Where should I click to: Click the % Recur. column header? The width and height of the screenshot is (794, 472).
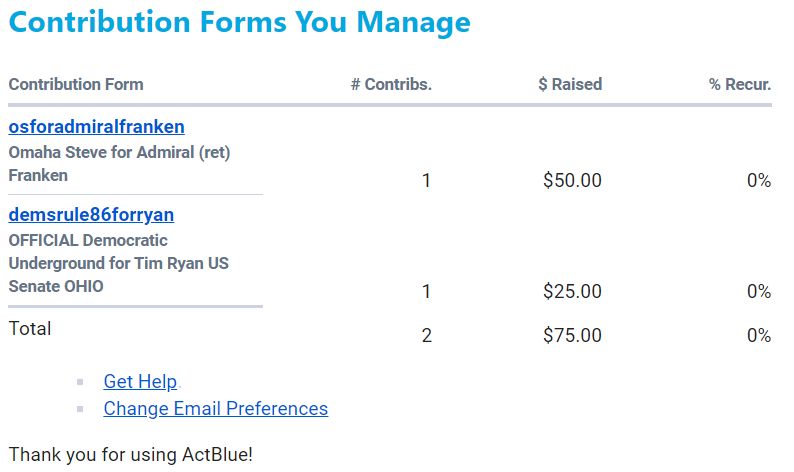tap(740, 84)
